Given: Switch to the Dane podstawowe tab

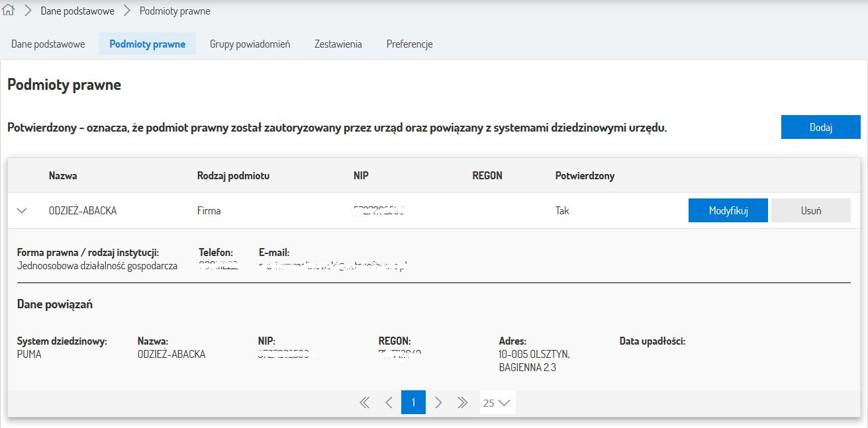Looking at the screenshot, I should pos(48,44).
